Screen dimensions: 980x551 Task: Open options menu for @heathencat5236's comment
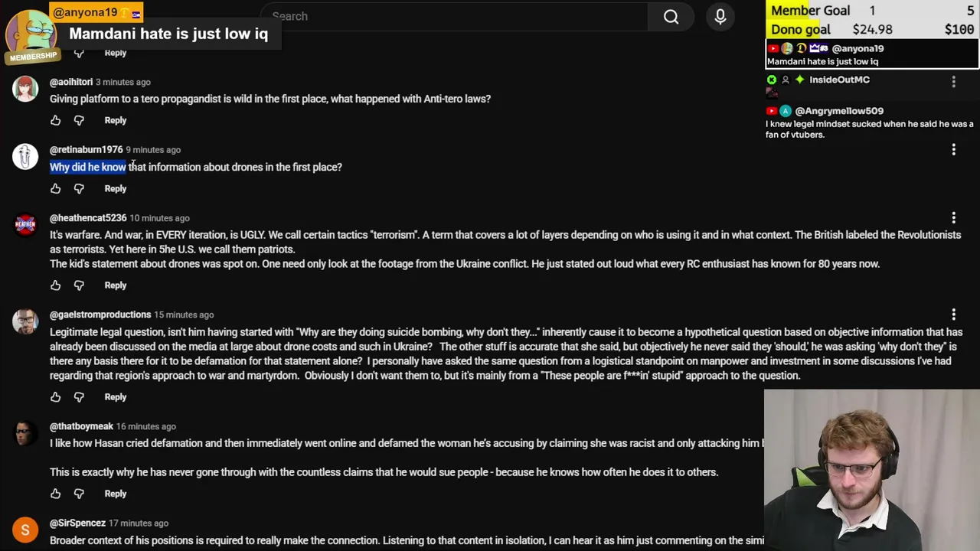(953, 218)
